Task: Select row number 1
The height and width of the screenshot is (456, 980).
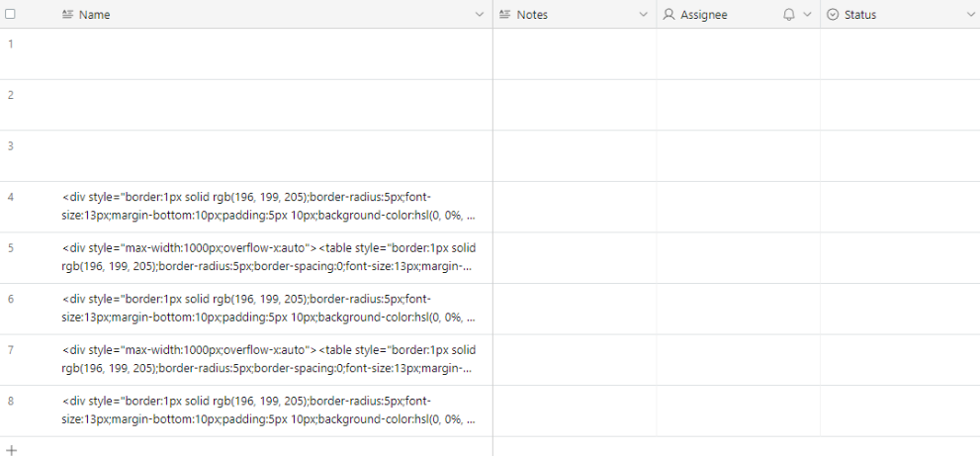Action: point(10,44)
